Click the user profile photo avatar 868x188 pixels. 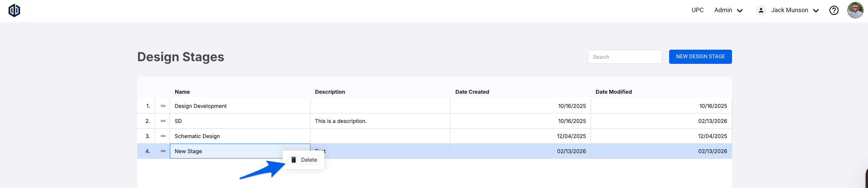(x=855, y=10)
